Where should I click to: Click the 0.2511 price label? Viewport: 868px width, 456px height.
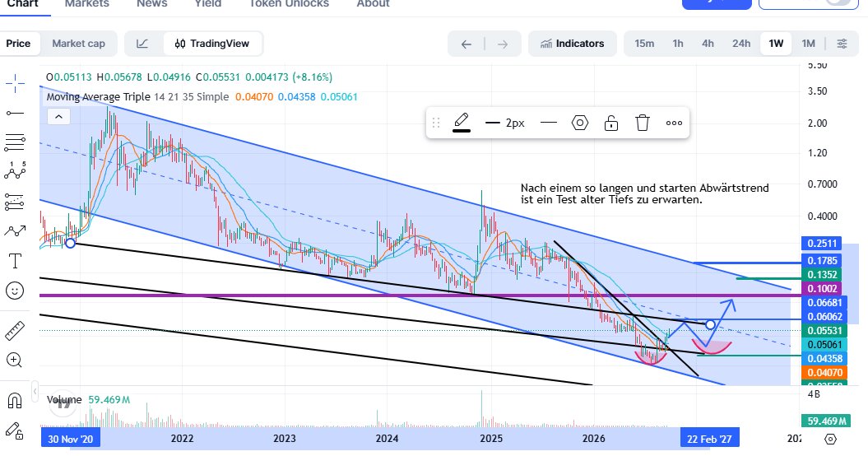[822, 244]
